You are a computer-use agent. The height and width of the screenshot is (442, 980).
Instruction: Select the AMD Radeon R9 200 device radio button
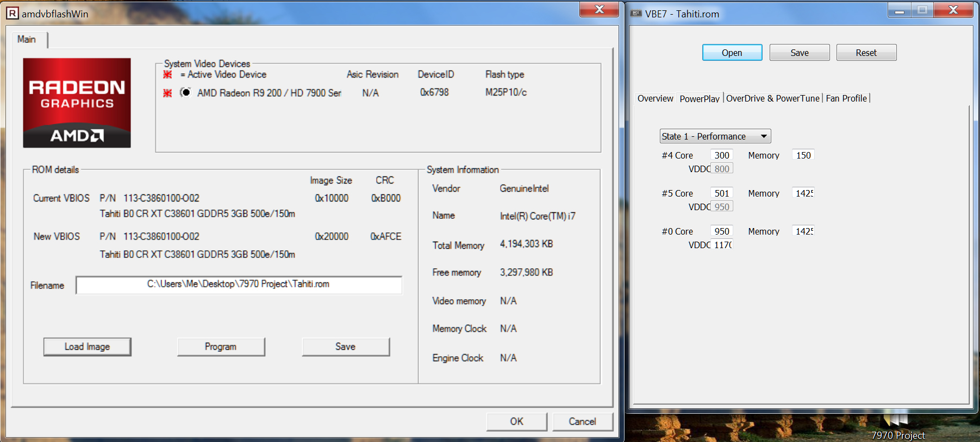pos(185,92)
